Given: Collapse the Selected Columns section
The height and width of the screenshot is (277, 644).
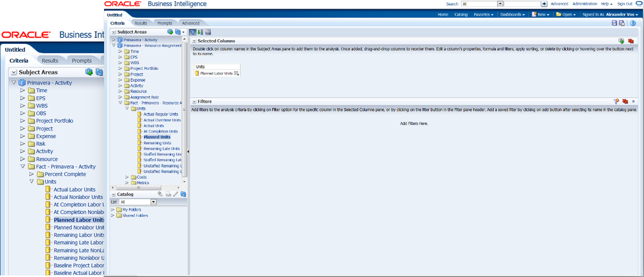Looking at the screenshot, I should [x=194, y=41].
